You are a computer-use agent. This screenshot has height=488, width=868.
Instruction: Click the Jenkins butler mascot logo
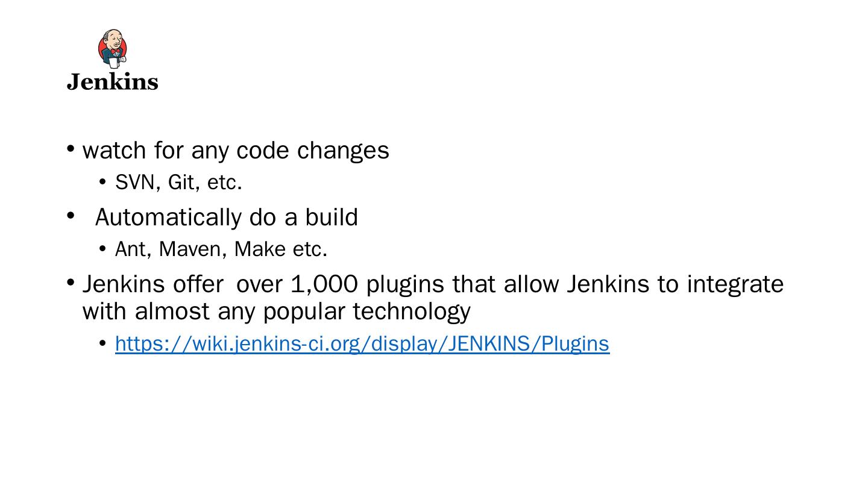113,48
